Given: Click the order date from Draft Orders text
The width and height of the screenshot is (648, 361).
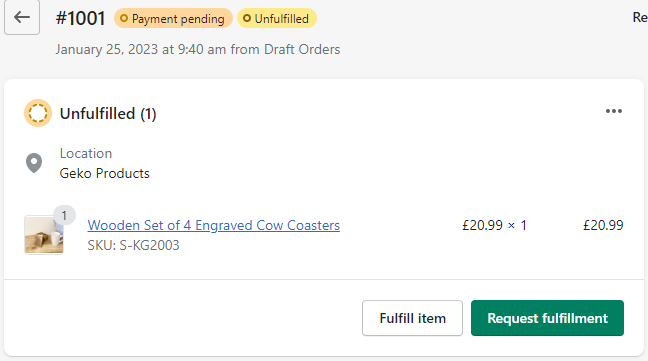Looking at the screenshot, I should click(x=198, y=50).
